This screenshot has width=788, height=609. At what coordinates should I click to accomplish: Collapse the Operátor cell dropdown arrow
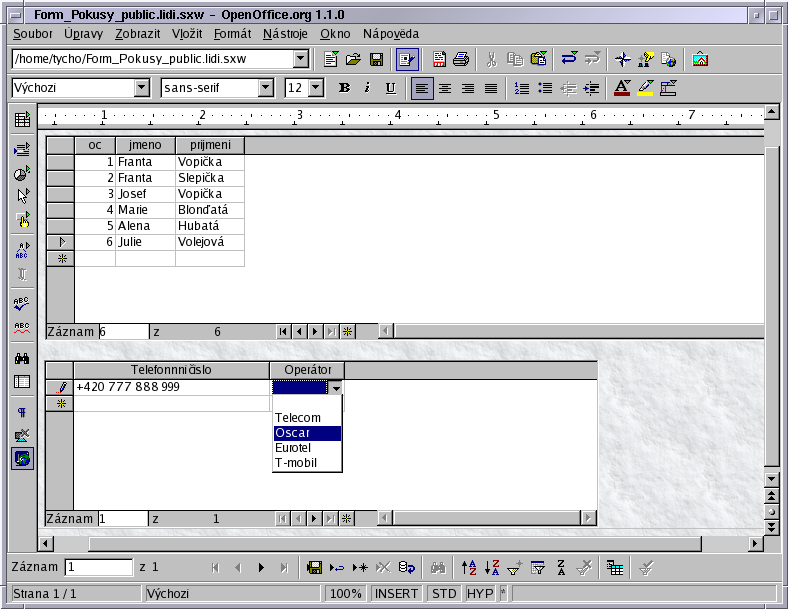click(336, 387)
